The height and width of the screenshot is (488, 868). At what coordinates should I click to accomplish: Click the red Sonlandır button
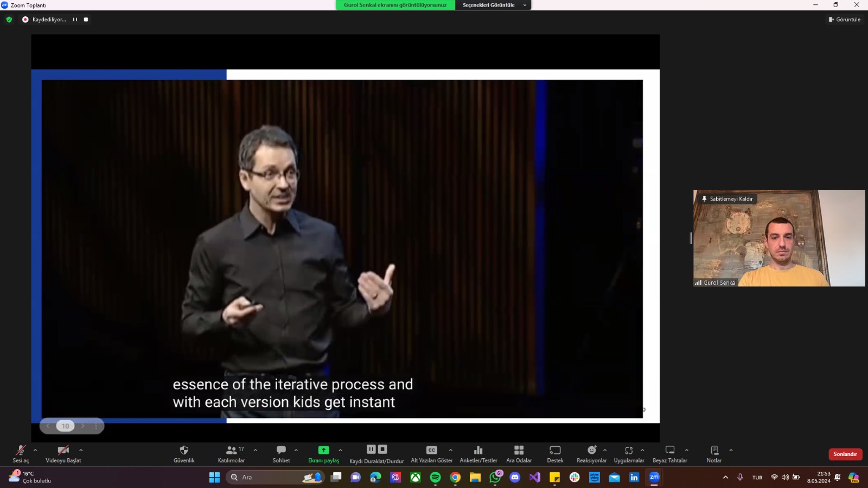tap(845, 454)
